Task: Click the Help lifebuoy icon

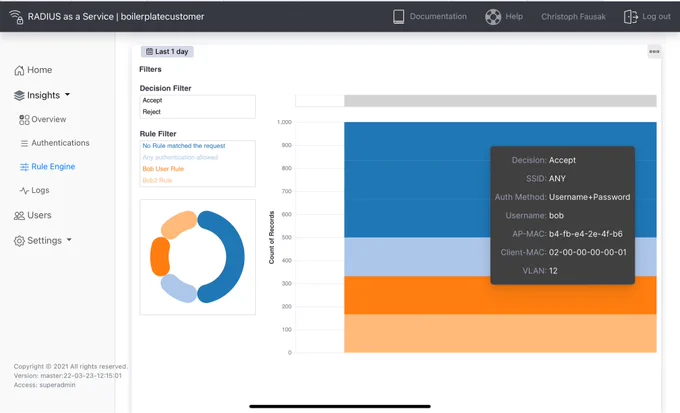Action: pyautogui.click(x=493, y=17)
